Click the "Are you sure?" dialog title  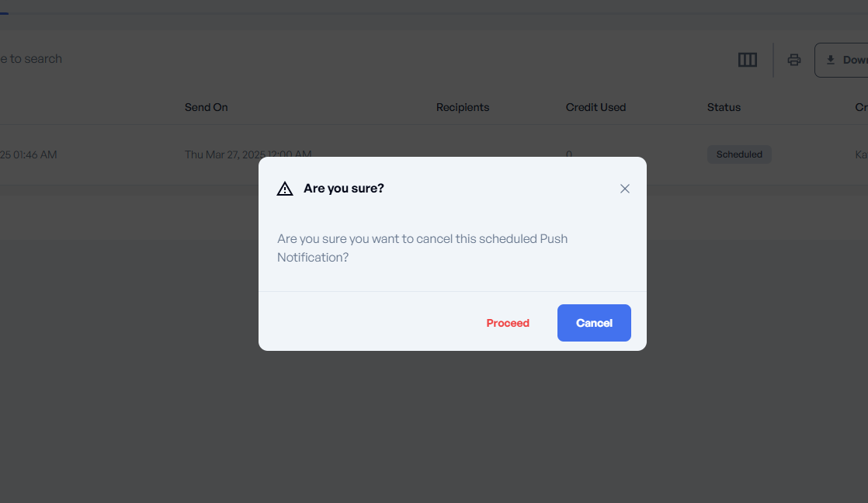coord(344,189)
